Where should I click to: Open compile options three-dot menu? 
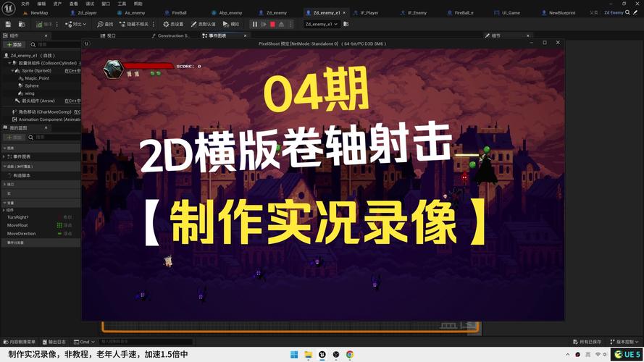tap(57, 24)
